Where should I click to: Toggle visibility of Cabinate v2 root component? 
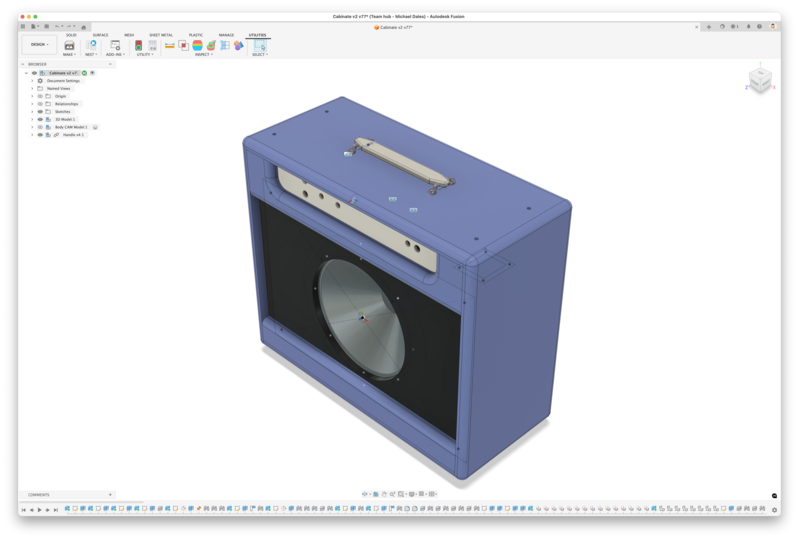35,73
